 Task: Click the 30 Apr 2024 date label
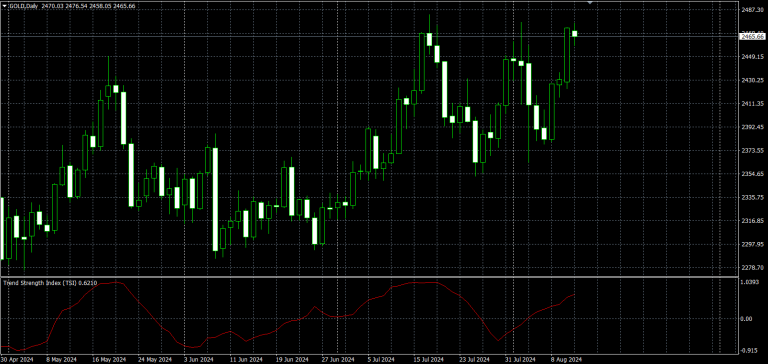17,359
